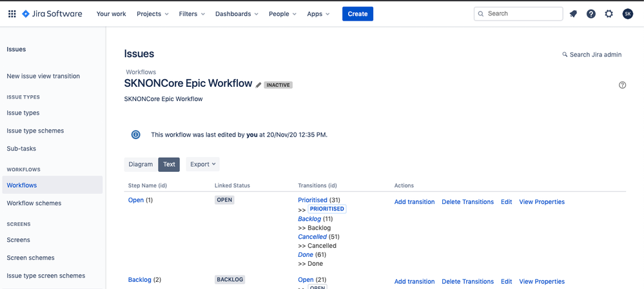Screen dimensions: 644x289
Task: Open the SK profile avatar
Action: pyautogui.click(x=628, y=14)
